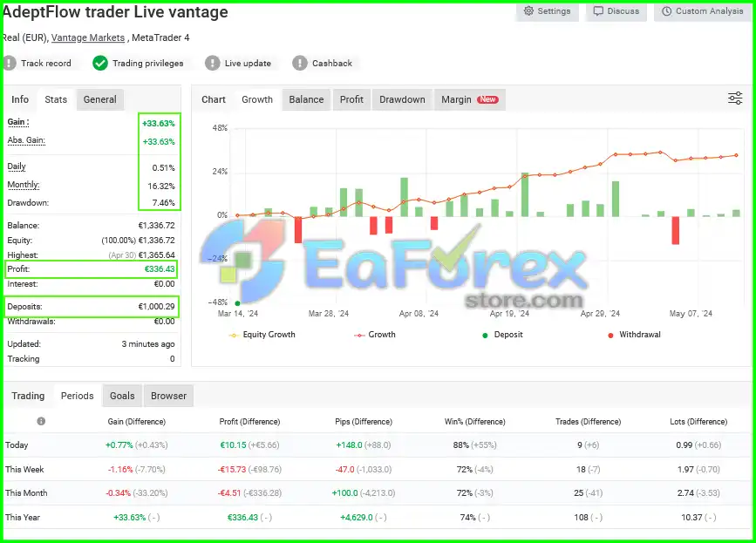Click Profit value €336.43 in Info panel

pyautogui.click(x=160, y=268)
